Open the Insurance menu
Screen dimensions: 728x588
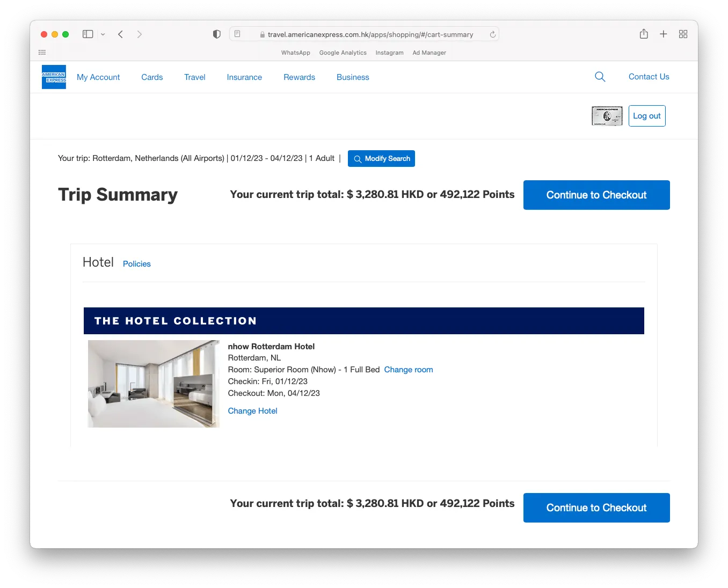tap(244, 77)
